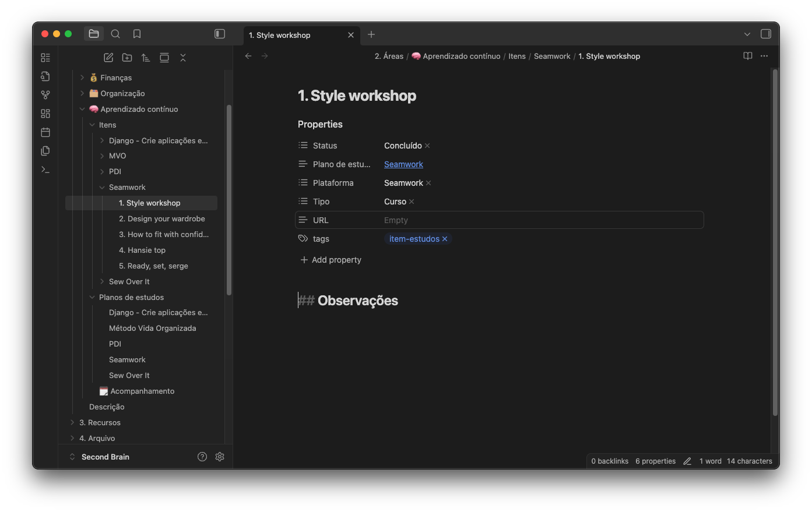This screenshot has height=512, width=812.
Task: Click the new note icon
Action: [x=108, y=58]
